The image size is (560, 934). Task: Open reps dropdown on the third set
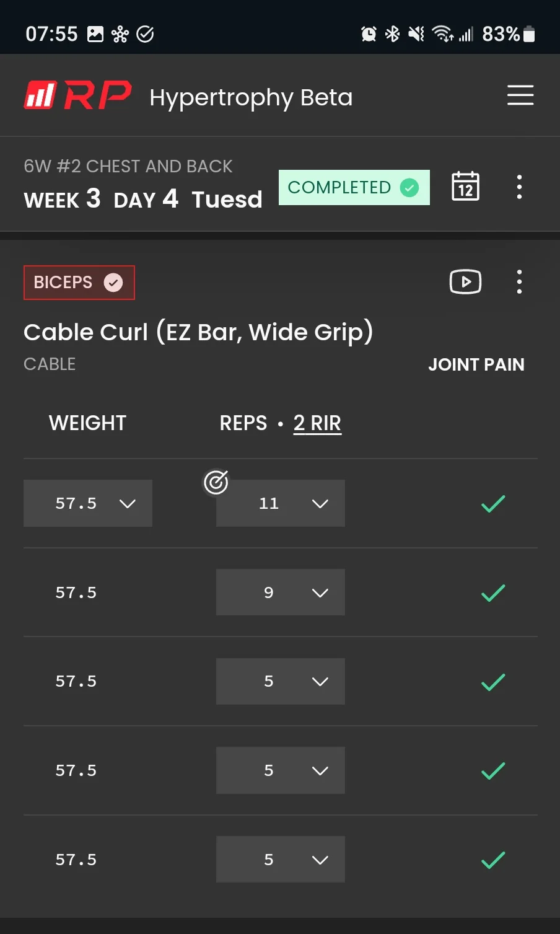pos(281,681)
